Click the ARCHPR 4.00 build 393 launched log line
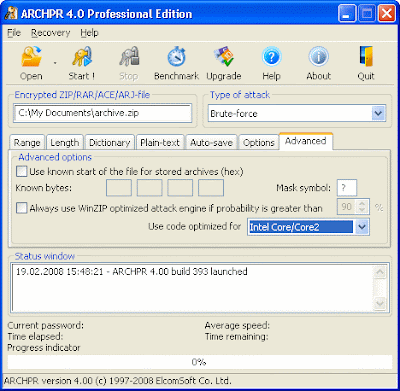 pyautogui.click(x=132, y=272)
